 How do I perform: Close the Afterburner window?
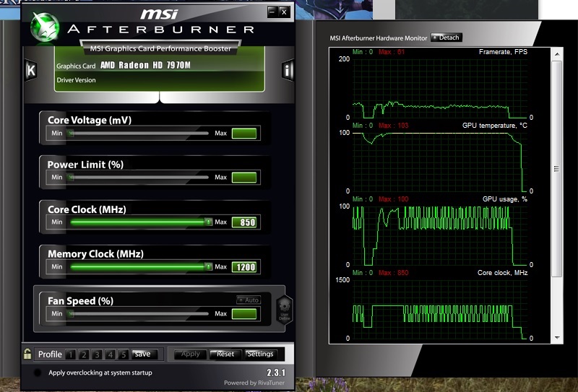[x=284, y=12]
